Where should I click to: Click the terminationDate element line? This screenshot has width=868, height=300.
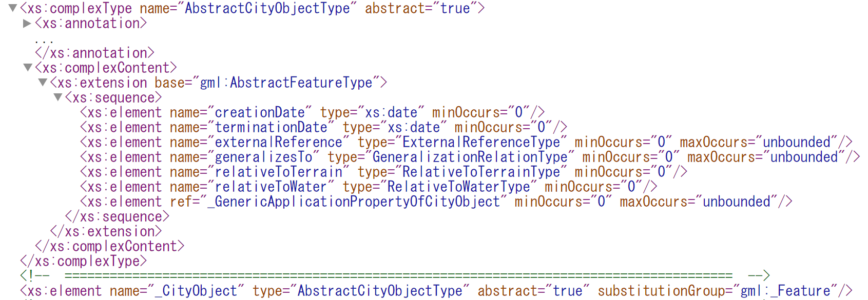click(323, 127)
